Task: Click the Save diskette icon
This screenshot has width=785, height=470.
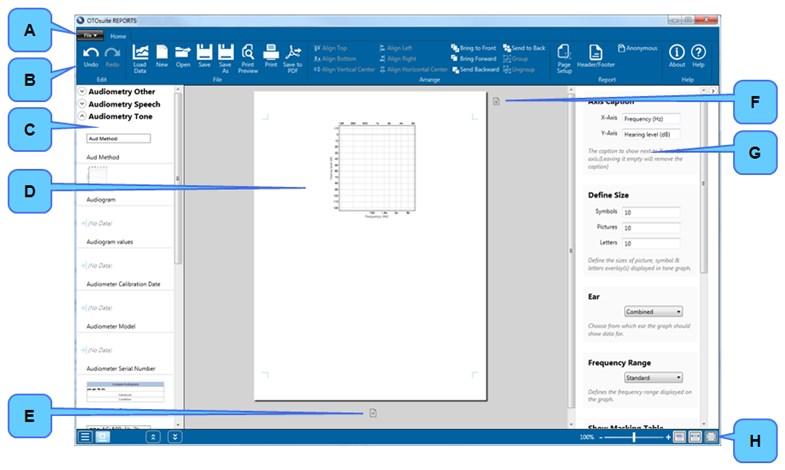Action: pos(204,52)
